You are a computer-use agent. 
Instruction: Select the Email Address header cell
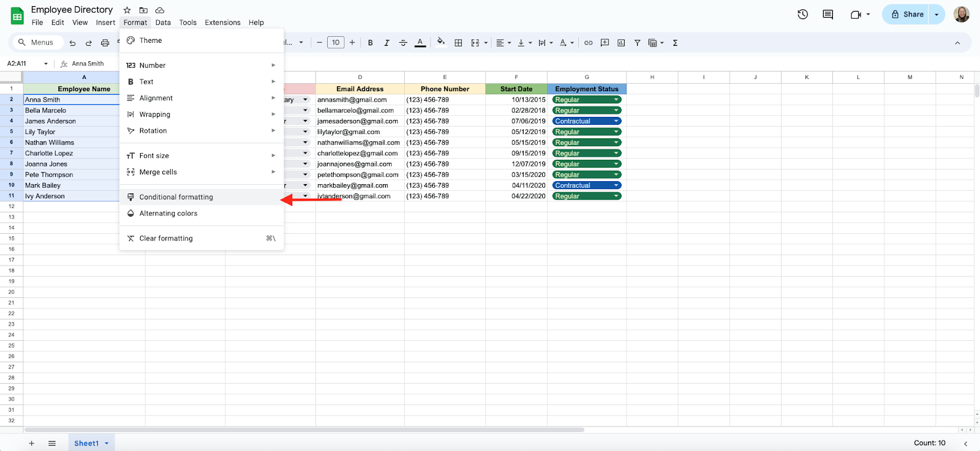pyautogui.click(x=360, y=89)
